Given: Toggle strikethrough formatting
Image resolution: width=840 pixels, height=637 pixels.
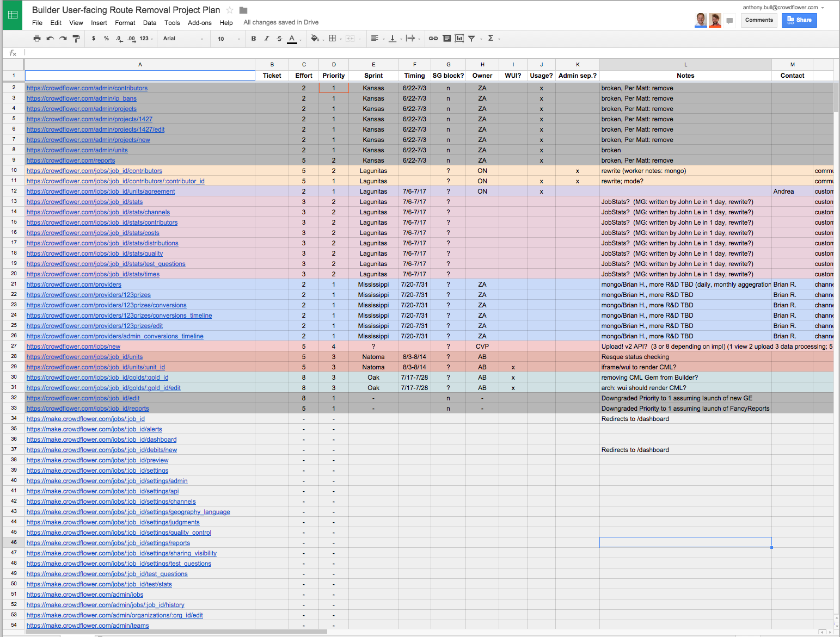Looking at the screenshot, I should (279, 39).
